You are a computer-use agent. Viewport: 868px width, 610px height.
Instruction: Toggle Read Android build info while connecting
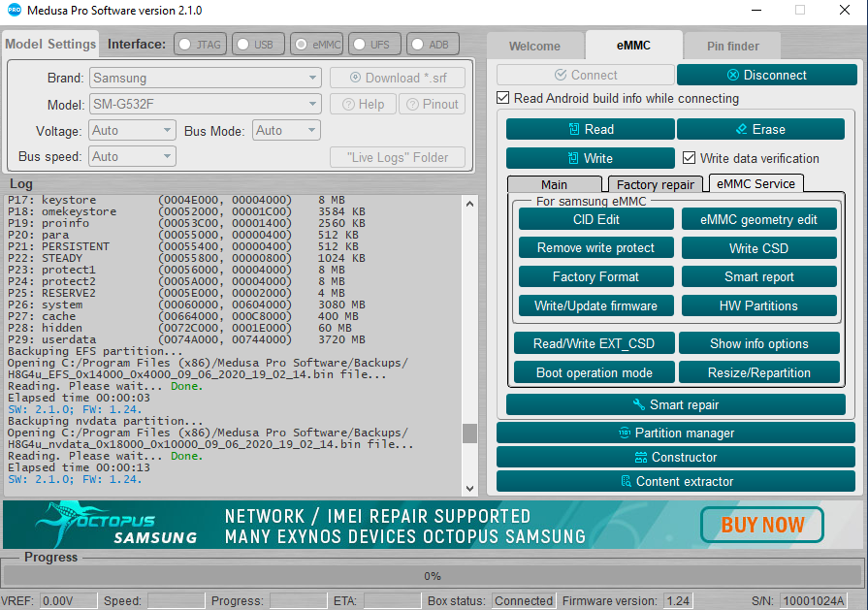(502, 98)
